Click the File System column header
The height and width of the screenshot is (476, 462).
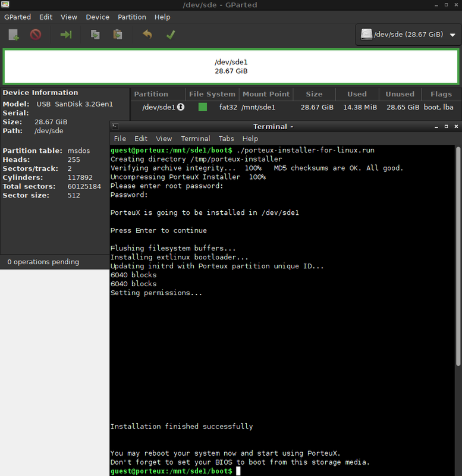coord(212,94)
